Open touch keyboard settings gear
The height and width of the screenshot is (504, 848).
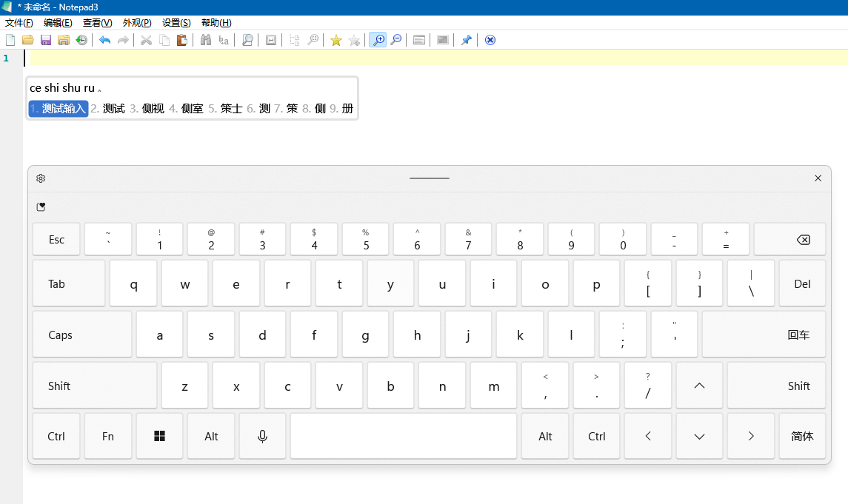point(41,178)
